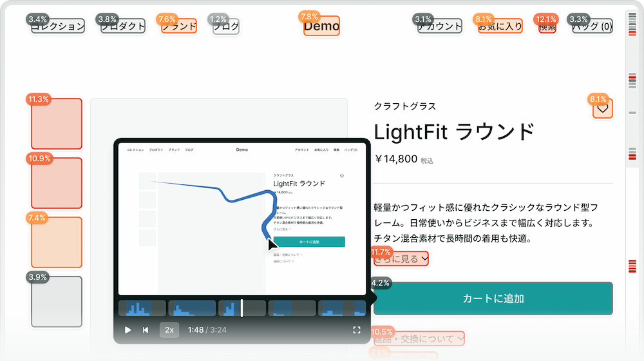The height and width of the screenshot is (361, 644).
Task: Select the second product thumbnail
Action: (57, 183)
